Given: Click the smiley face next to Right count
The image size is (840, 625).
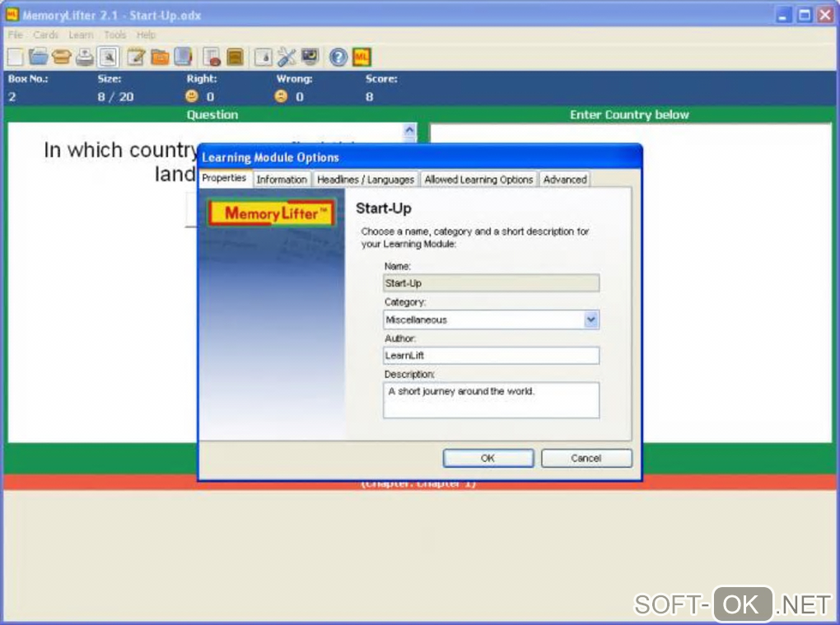Looking at the screenshot, I should (x=191, y=96).
